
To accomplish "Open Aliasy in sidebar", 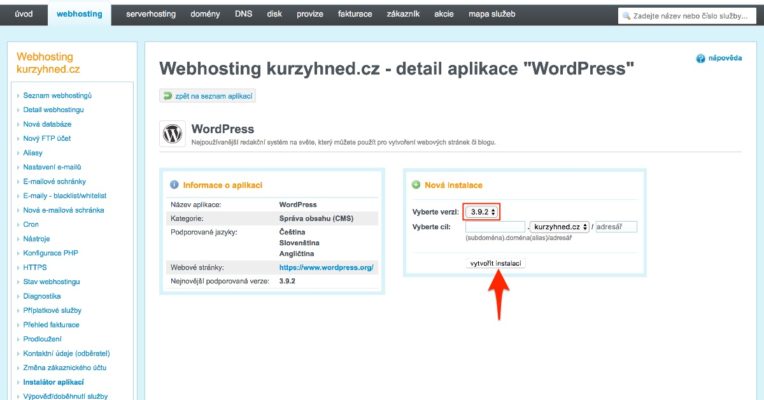I will pyautogui.click(x=33, y=152).
